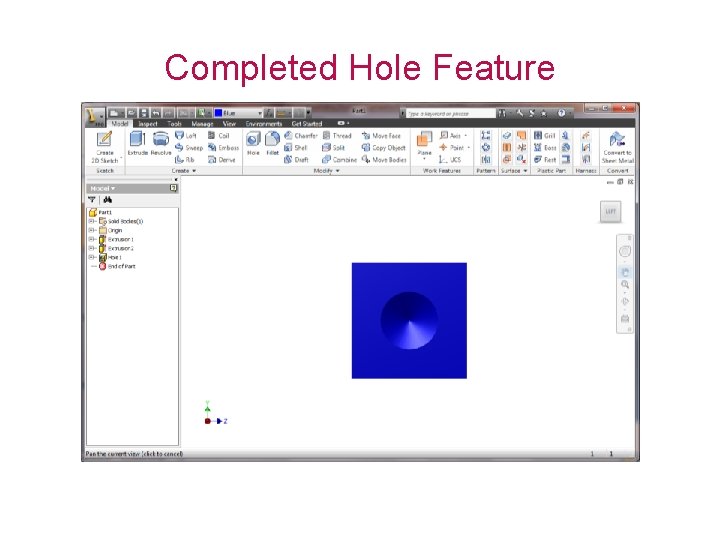Click the Create 2D Sketch tool

click(105, 147)
